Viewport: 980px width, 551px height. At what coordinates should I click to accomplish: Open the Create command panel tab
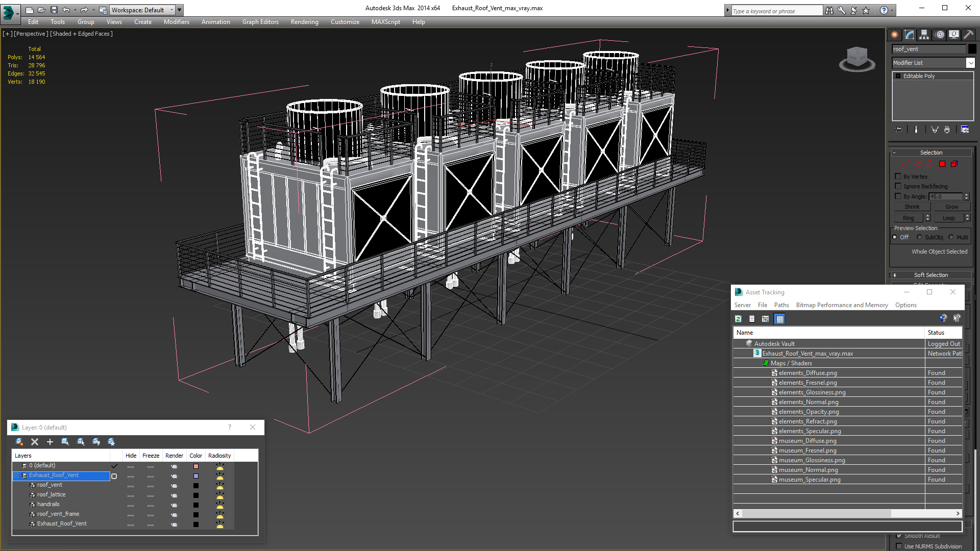(x=895, y=35)
